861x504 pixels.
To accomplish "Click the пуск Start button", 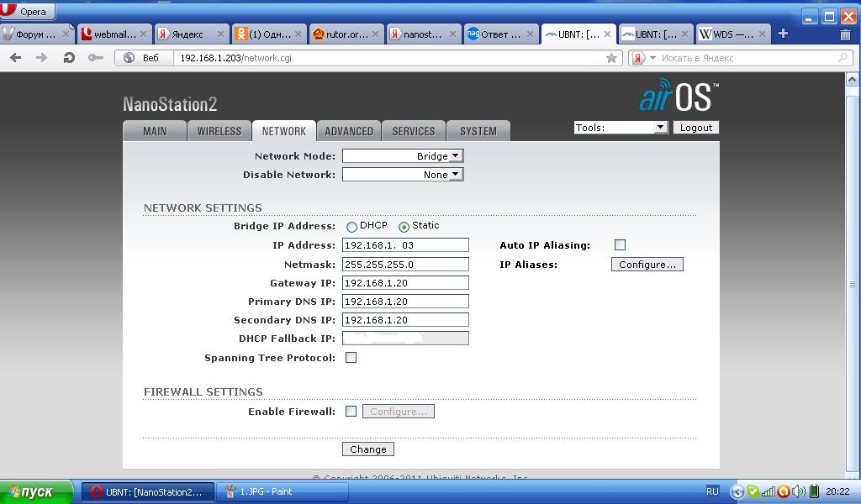I will [x=36, y=491].
